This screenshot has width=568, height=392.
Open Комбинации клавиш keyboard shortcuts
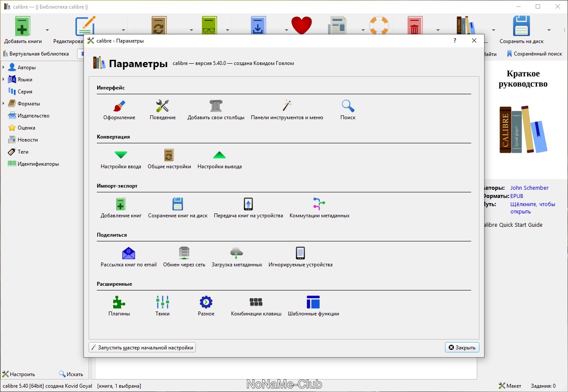(256, 306)
